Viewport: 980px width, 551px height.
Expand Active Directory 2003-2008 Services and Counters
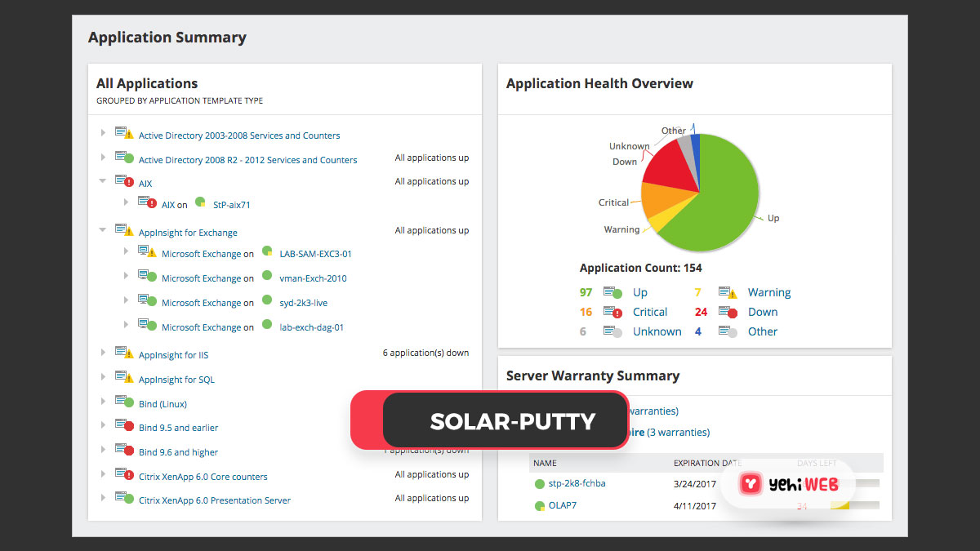pyautogui.click(x=103, y=133)
